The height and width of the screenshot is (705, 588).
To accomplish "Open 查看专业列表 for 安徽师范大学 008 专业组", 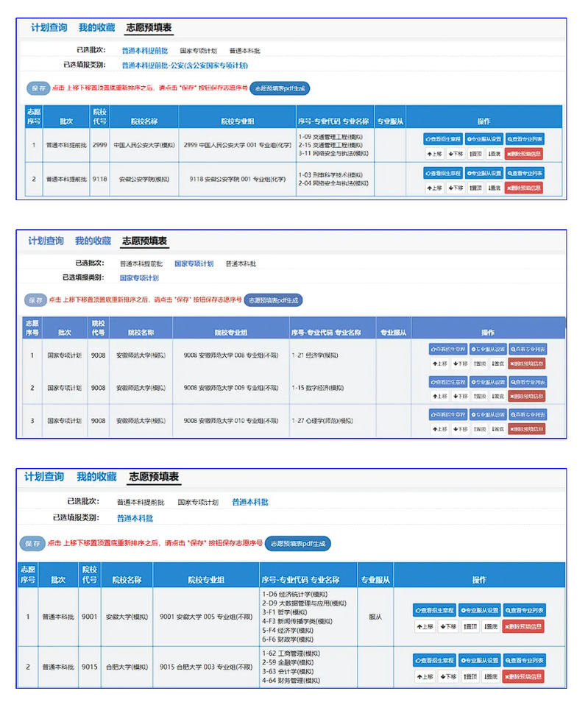I will [527, 349].
